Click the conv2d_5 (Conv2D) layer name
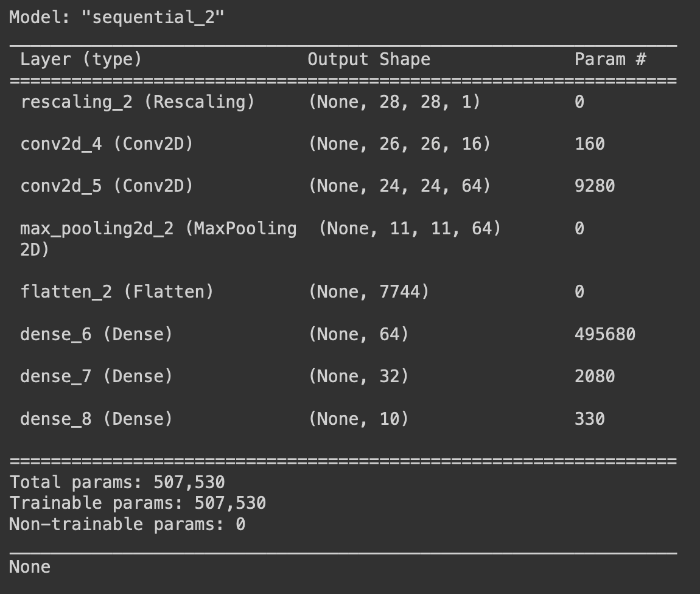700x594 pixels. [107, 186]
